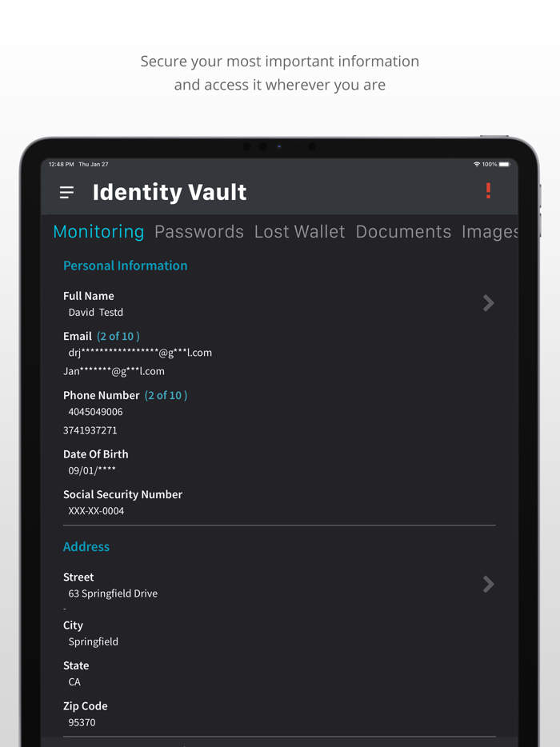The height and width of the screenshot is (747, 560).
Task: Expand the Full Name chevron
Action: coord(489,303)
